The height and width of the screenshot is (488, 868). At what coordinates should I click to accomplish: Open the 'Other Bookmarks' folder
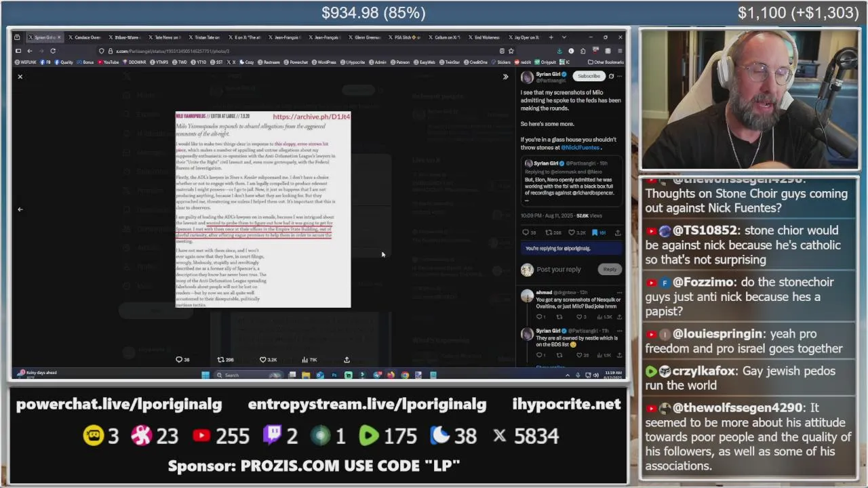click(x=606, y=62)
